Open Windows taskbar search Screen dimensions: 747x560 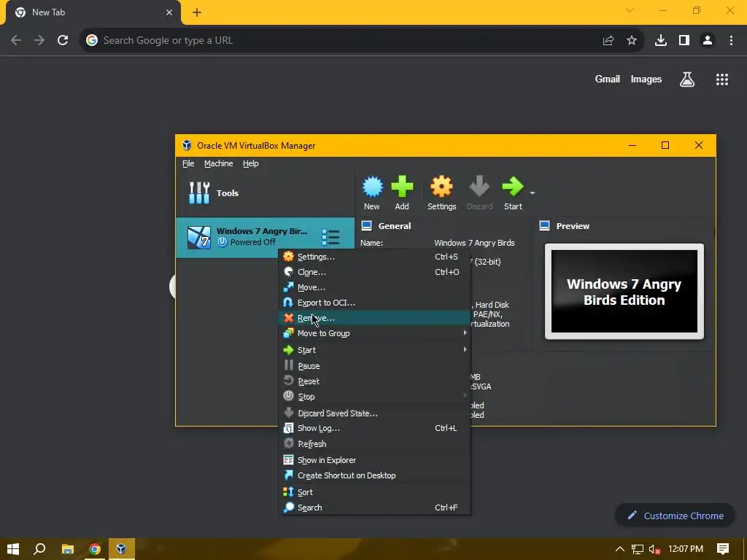(x=40, y=549)
